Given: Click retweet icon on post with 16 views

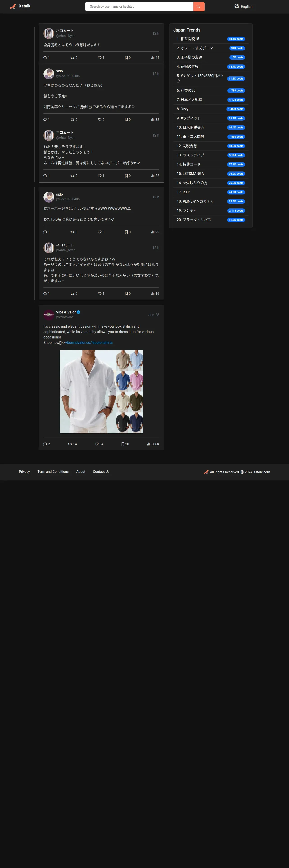Looking at the screenshot, I should pyautogui.click(x=72, y=293).
